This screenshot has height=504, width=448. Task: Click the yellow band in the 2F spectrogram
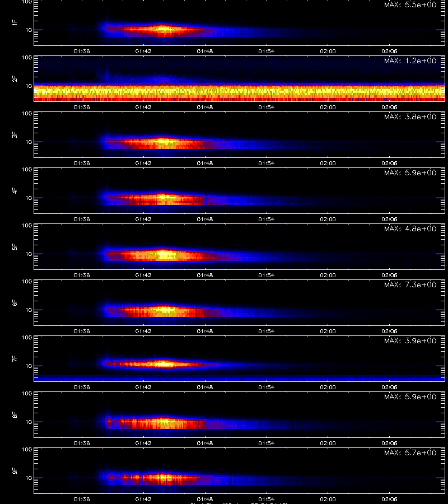(x=240, y=92)
